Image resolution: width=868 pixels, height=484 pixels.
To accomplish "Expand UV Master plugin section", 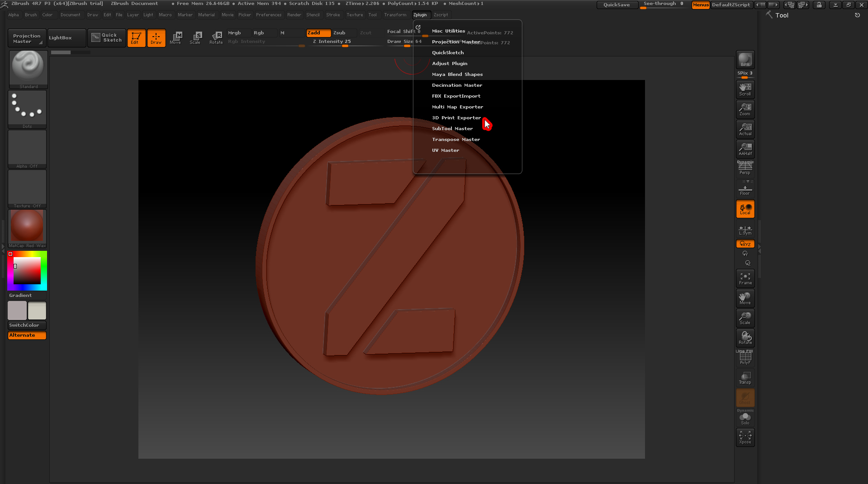I will pos(445,150).
